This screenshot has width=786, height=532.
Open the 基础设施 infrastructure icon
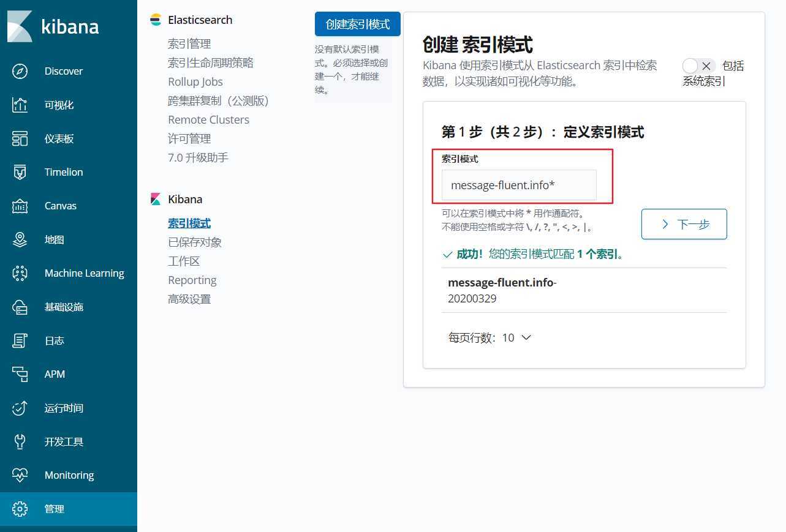pyautogui.click(x=20, y=307)
